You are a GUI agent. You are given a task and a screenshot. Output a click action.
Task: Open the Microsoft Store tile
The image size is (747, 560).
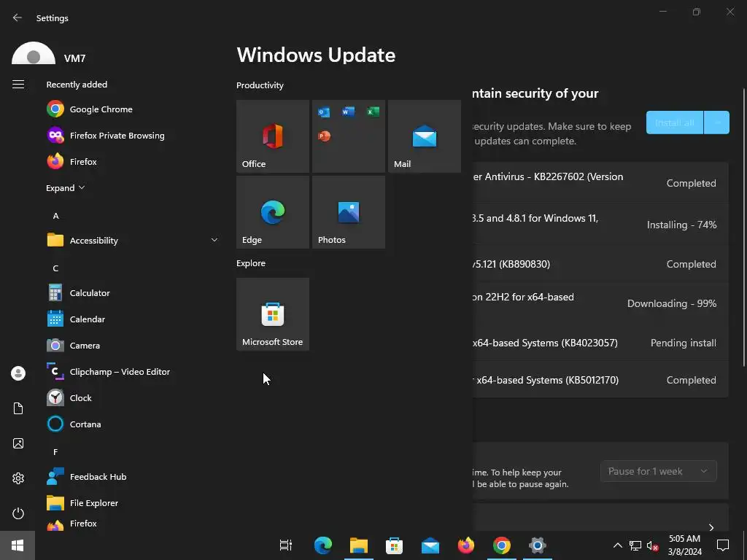click(273, 314)
